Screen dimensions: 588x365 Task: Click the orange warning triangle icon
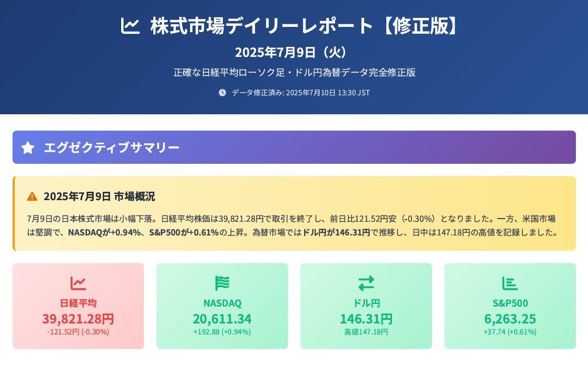32,196
